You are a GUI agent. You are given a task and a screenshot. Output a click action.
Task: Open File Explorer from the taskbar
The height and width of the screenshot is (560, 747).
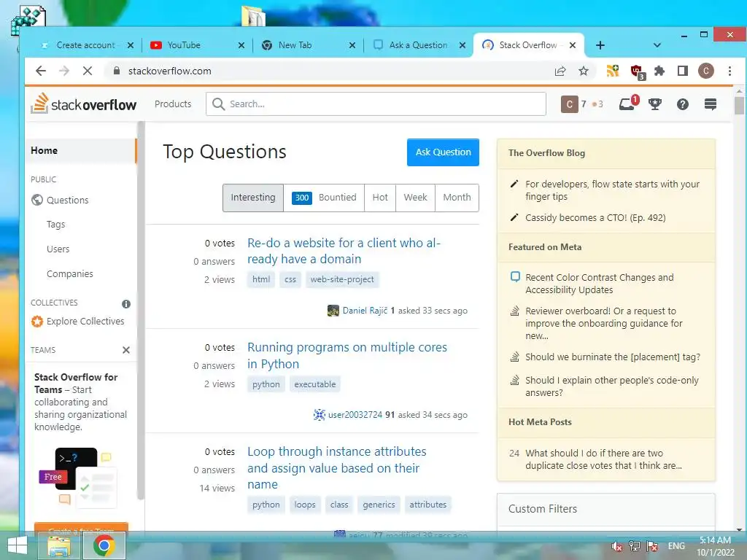tap(60, 545)
